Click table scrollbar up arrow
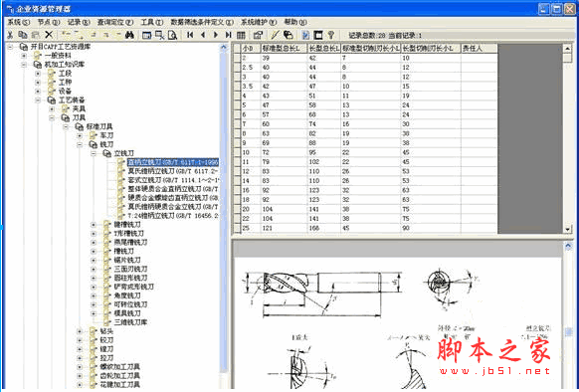The width and height of the screenshot is (579, 392). tap(567, 48)
